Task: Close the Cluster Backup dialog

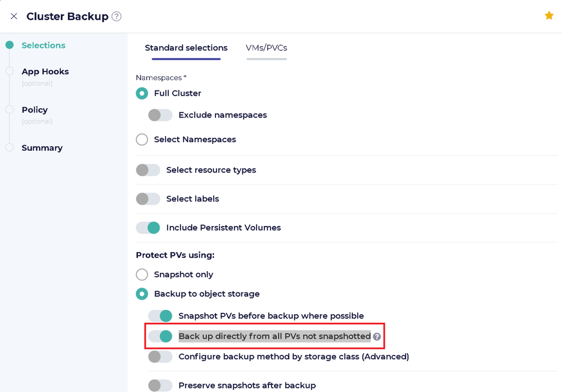Action: point(14,16)
